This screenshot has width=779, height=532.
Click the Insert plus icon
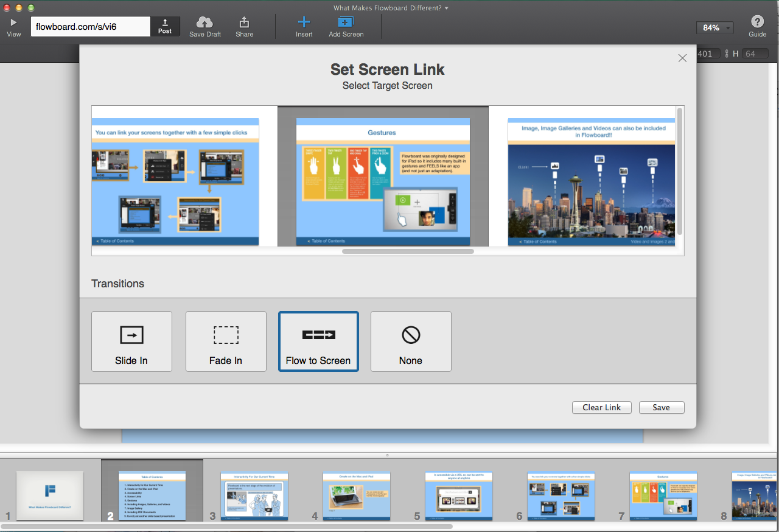click(304, 23)
